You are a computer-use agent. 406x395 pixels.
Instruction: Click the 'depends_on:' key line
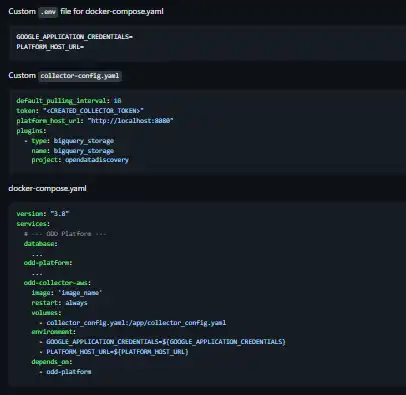(52, 362)
